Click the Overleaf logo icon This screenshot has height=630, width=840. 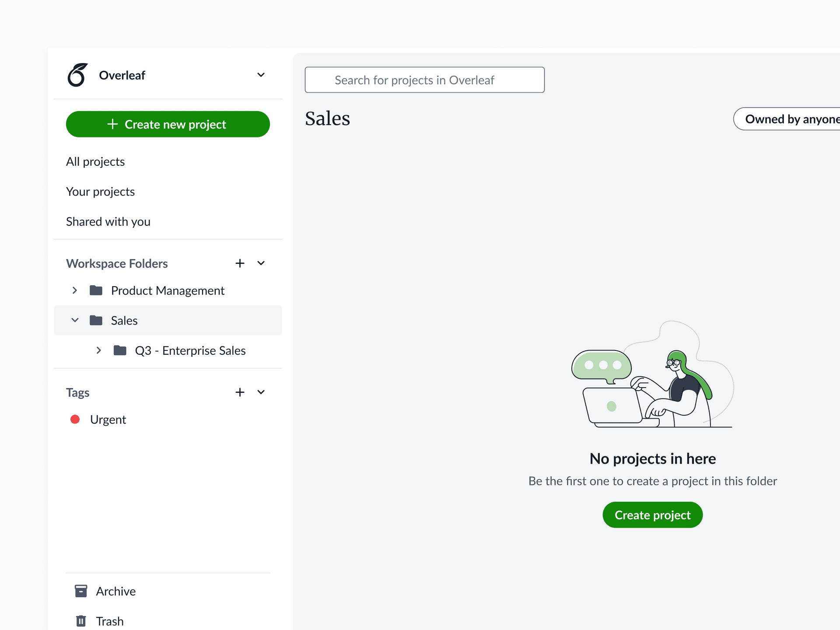pyautogui.click(x=77, y=75)
